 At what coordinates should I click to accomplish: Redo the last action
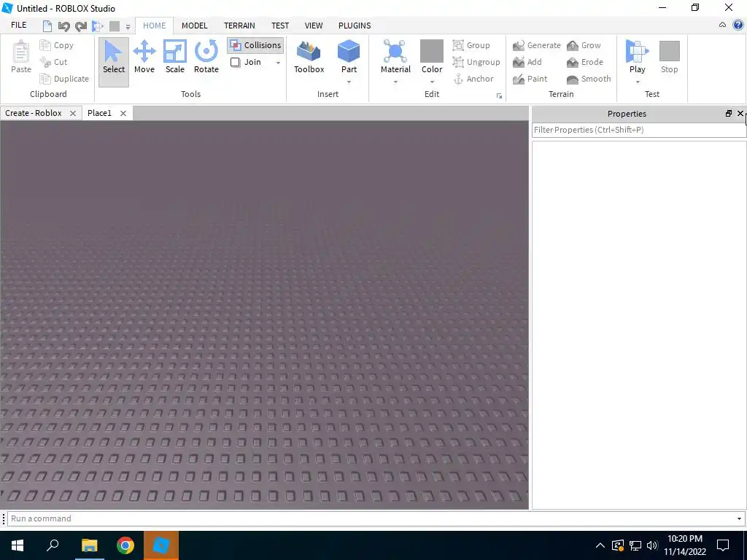click(x=80, y=26)
